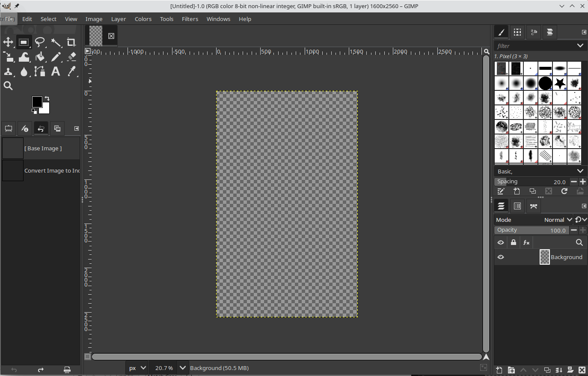This screenshot has height=376, width=588.
Task: Activate the Text tool
Action: coord(56,72)
